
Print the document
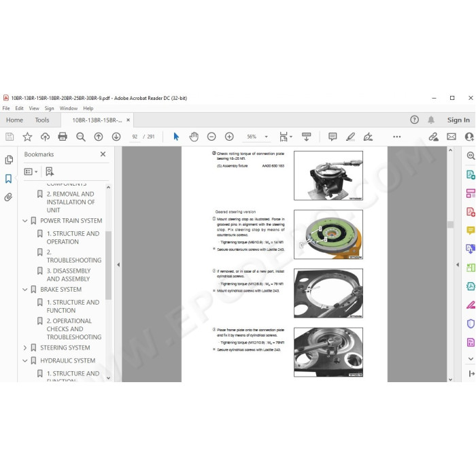(63, 137)
